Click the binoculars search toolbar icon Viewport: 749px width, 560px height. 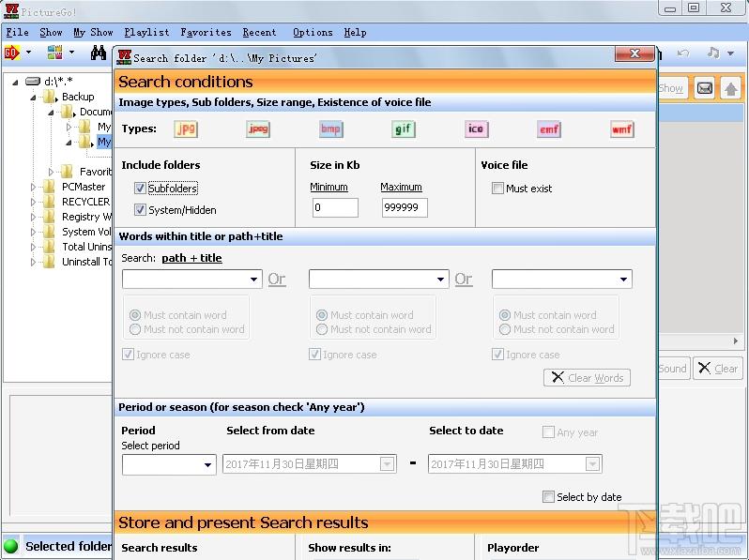click(x=99, y=53)
